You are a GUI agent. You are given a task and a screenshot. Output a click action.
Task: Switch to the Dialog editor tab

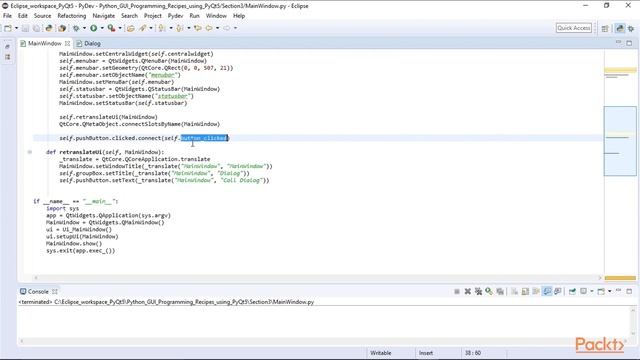pyautogui.click(x=89, y=43)
